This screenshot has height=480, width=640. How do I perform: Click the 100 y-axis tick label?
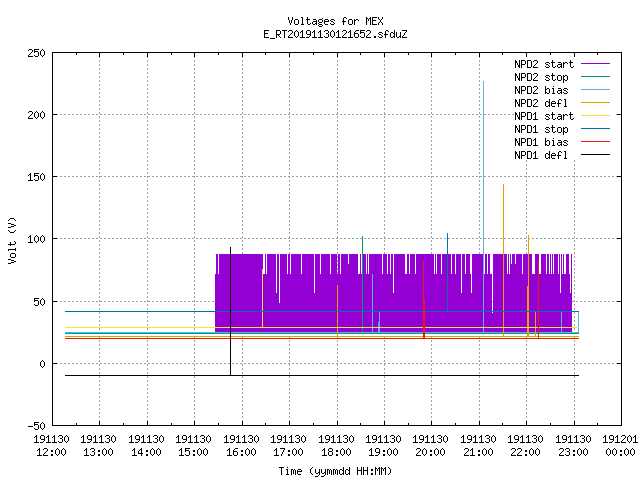coord(36,240)
